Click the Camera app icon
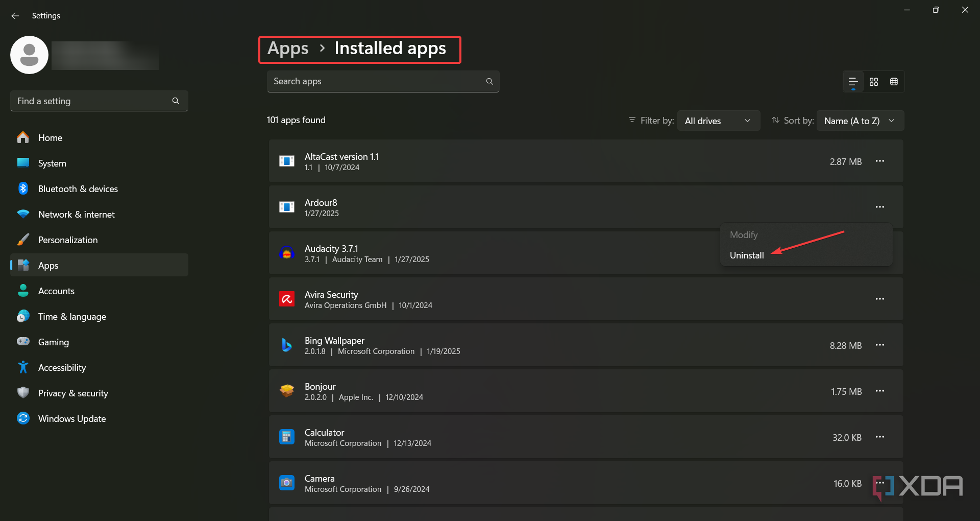This screenshot has height=521, width=980. 287,483
